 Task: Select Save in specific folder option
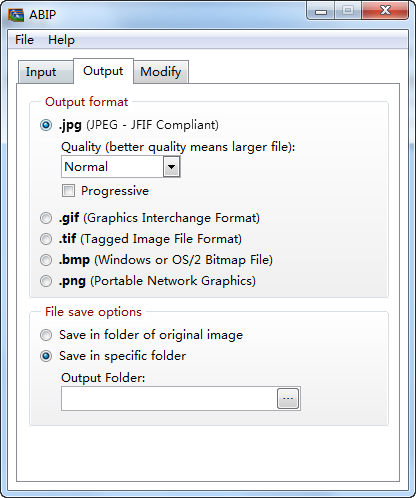pyautogui.click(x=46, y=356)
